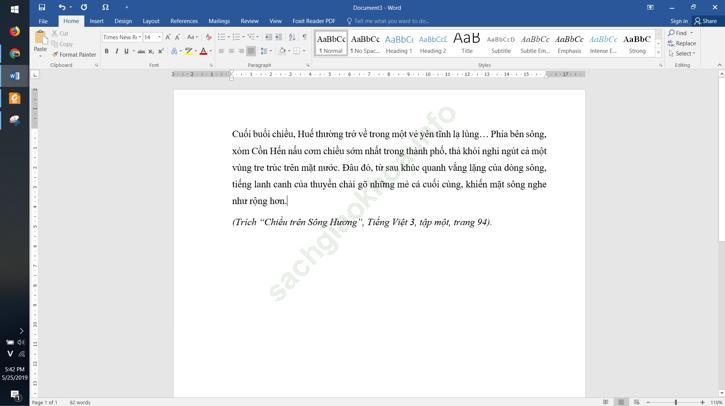Image resolution: width=725 pixels, height=406 pixels.
Task: Click the Windows Start button
Action: point(14,9)
